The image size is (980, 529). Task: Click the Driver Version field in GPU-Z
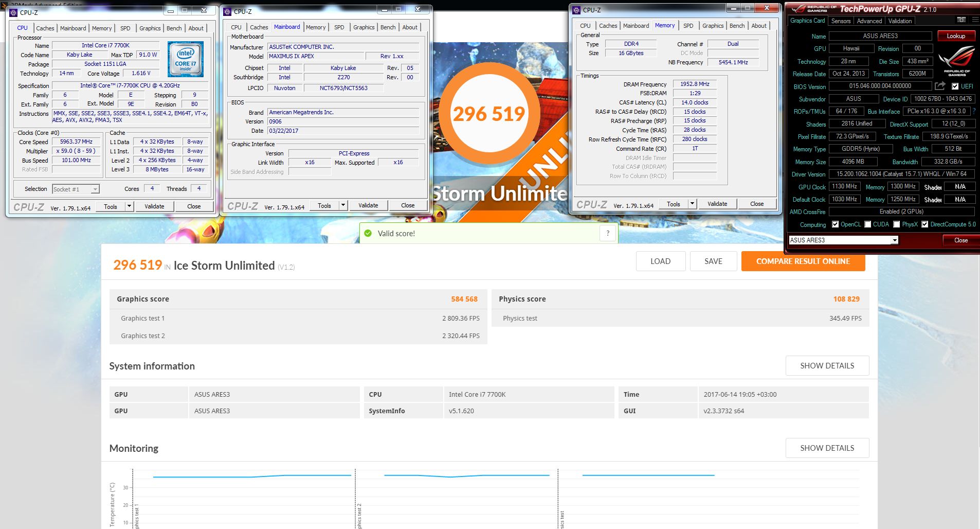[x=901, y=174]
